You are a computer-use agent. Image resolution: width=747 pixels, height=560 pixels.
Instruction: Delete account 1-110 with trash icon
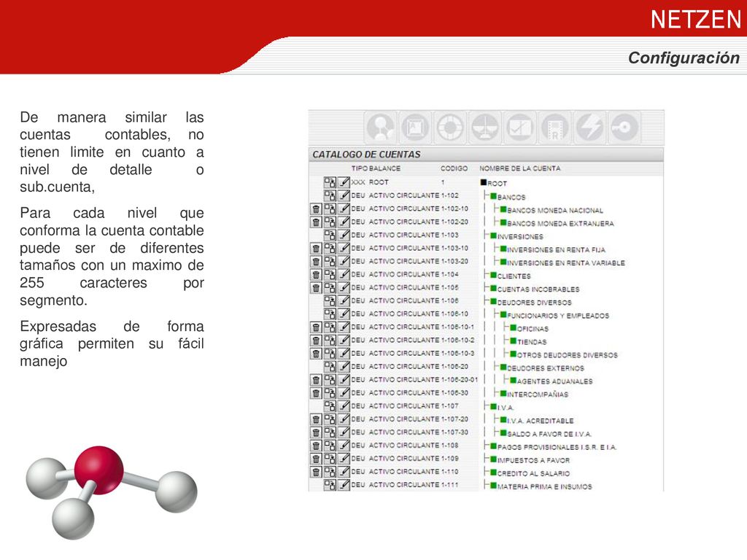[316, 472]
